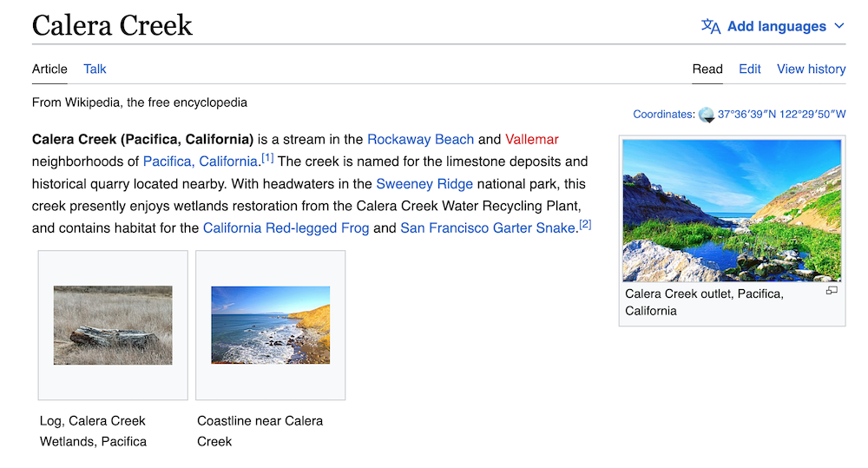This screenshot has height=468, width=868.
Task: Switch to the Talk tab
Action: [95, 69]
